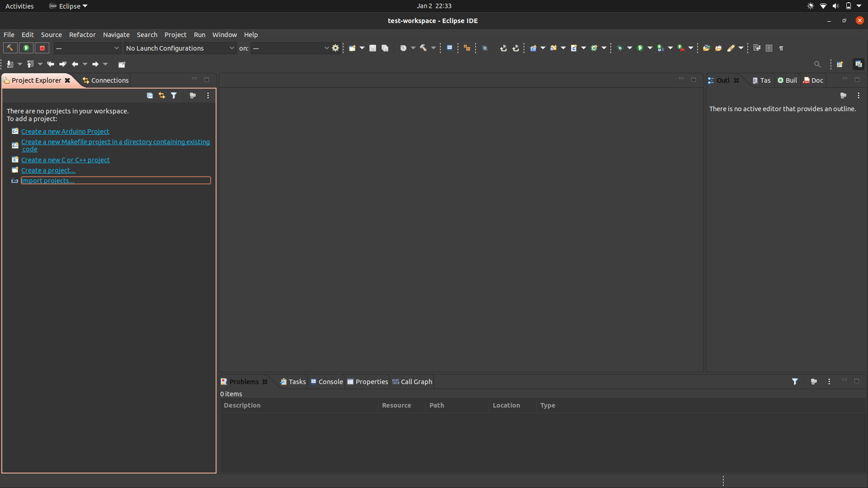Click the Collapse All icon in Project Explorer
868x488 pixels.
click(150, 95)
